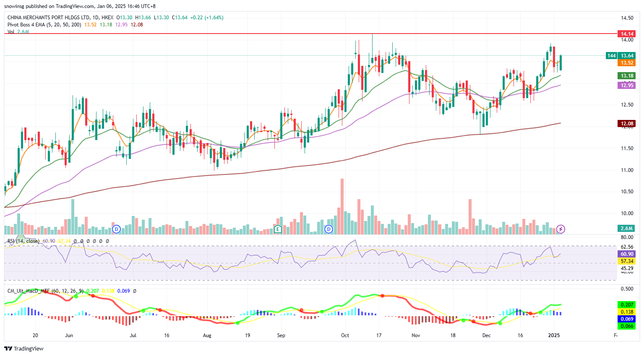The width and height of the screenshot is (644, 356).
Task: Select the teal 13.64 last price label
Action: click(627, 56)
